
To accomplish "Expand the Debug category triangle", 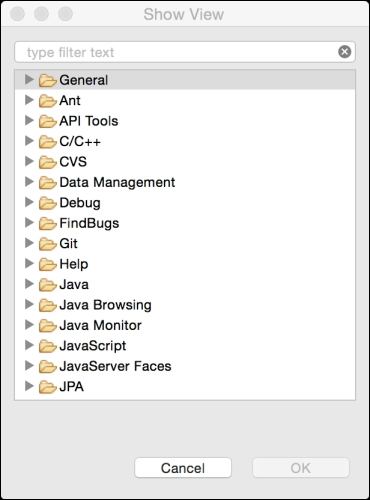I will tap(29, 202).
